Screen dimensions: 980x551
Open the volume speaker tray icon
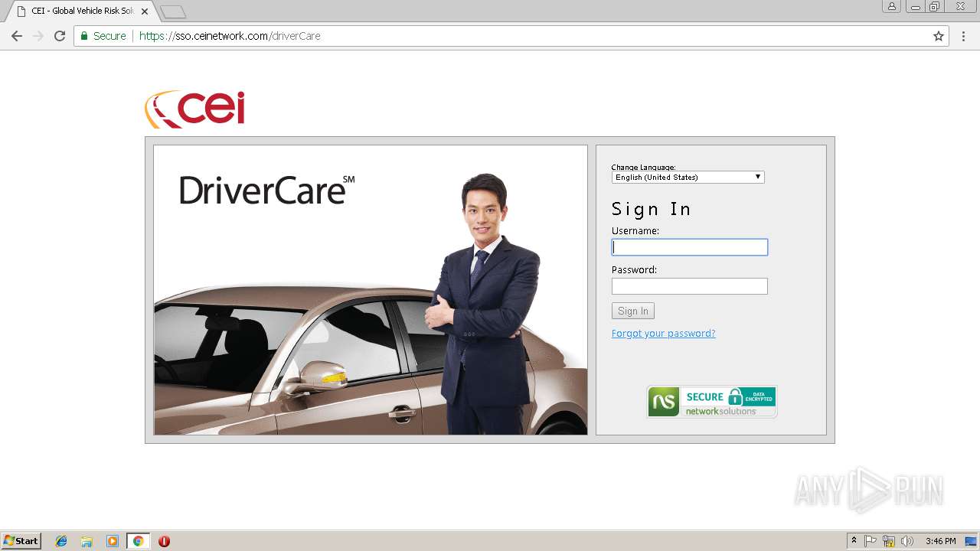[x=907, y=541]
